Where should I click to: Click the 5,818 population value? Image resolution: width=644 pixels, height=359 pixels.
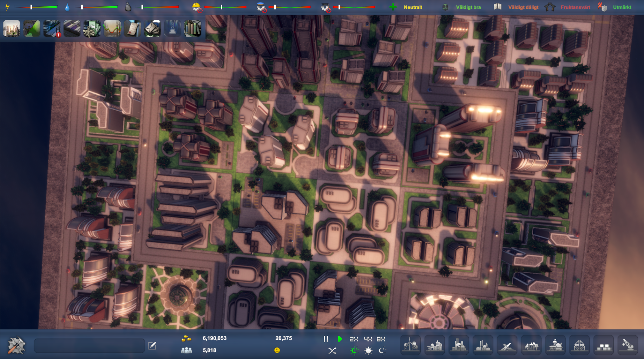click(x=209, y=350)
